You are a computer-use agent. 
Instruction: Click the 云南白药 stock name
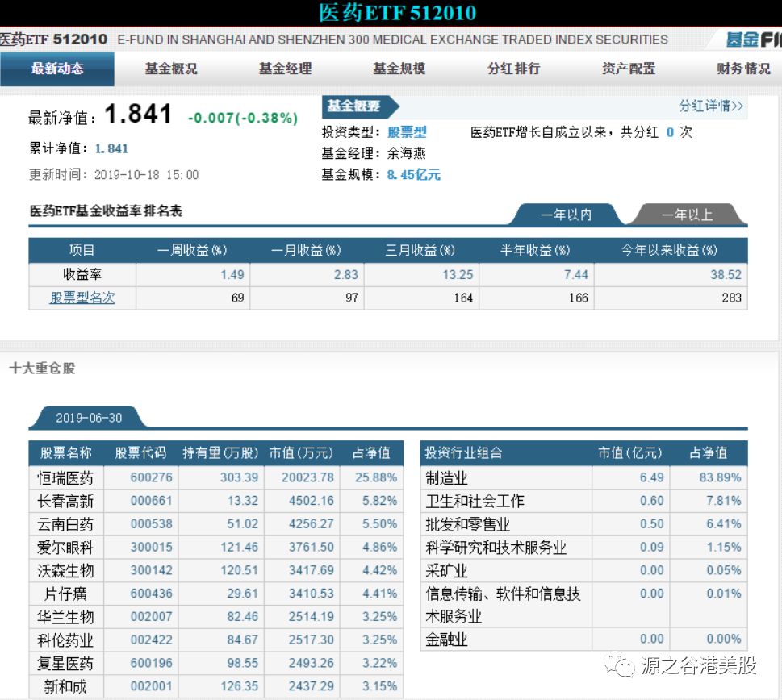(65, 524)
